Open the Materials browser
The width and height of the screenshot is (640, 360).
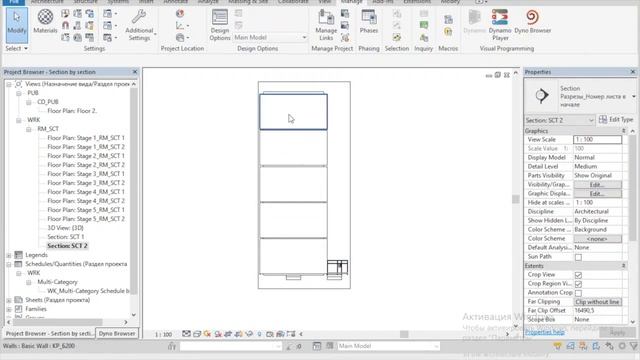[x=45, y=22]
